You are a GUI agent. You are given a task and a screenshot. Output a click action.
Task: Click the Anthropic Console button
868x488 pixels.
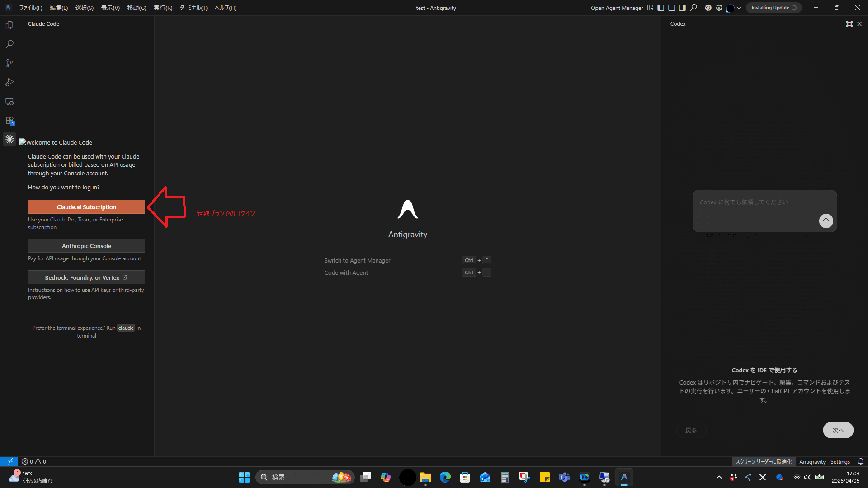pos(86,246)
